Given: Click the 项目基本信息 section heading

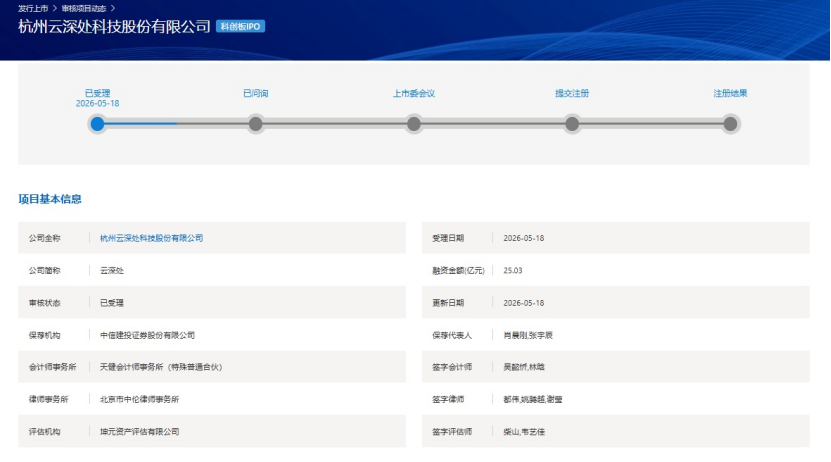Looking at the screenshot, I should [x=50, y=199].
